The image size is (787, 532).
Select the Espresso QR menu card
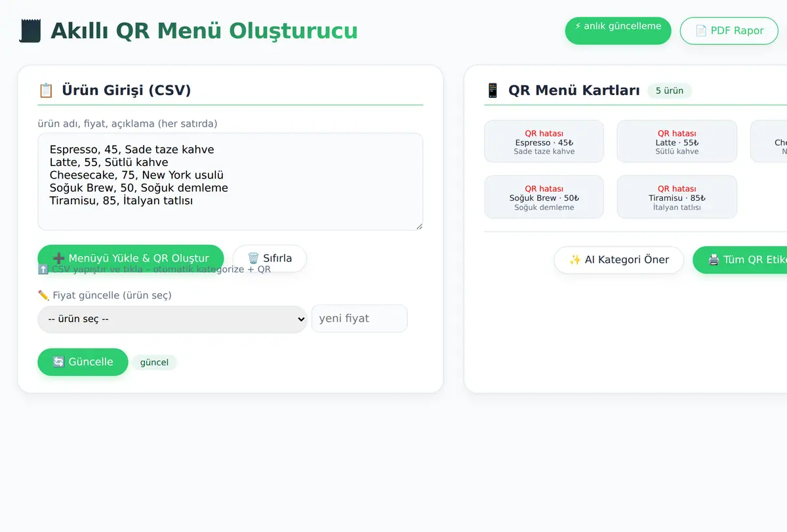[x=544, y=141]
